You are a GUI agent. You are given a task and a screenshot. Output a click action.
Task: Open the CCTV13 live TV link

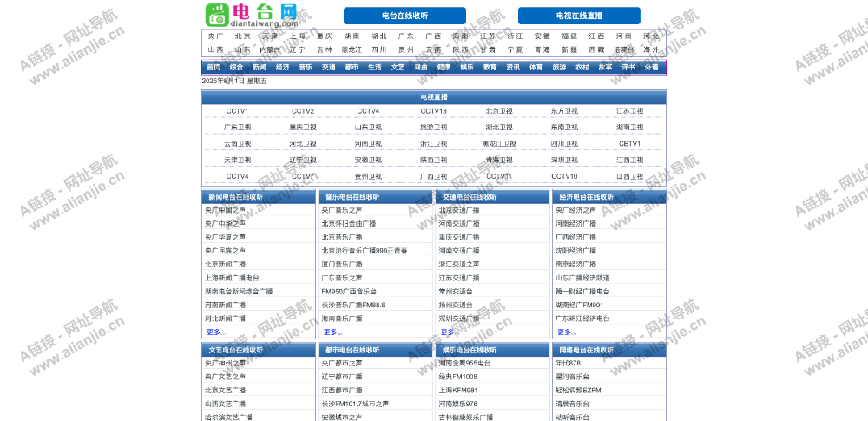click(x=433, y=111)
